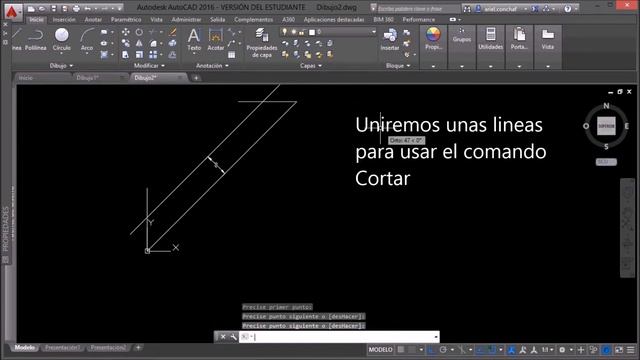Image resolution: width=640 pixels, height=360 pixels.
Task: Toggle annotation visibility icon in the status bar
Action: [x=511, y=349]
